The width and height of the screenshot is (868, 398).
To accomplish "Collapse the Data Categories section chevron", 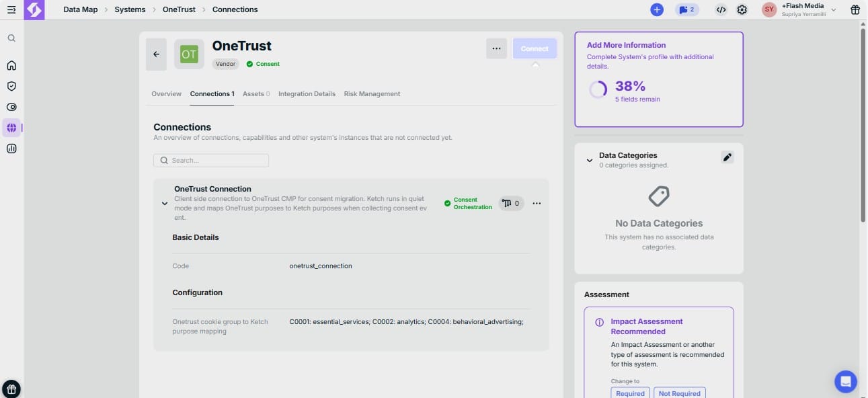I will point(590,161).
